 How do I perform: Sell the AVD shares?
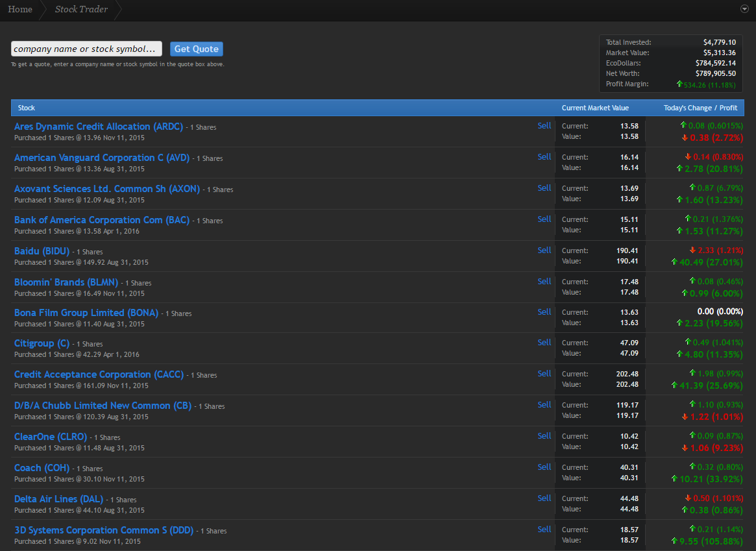coord(544,156)
